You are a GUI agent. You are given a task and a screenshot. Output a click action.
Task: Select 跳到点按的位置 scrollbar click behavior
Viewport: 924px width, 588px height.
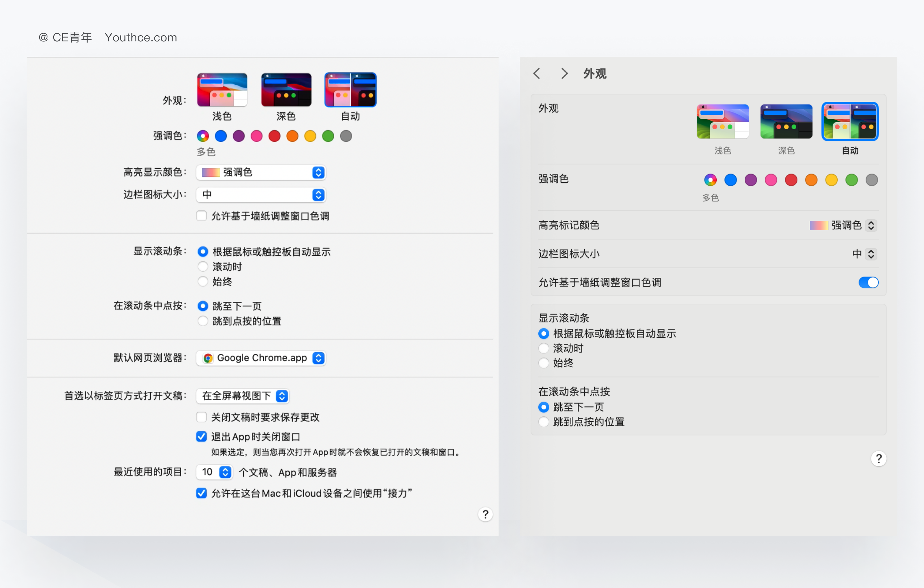click(x=203, y=321)
